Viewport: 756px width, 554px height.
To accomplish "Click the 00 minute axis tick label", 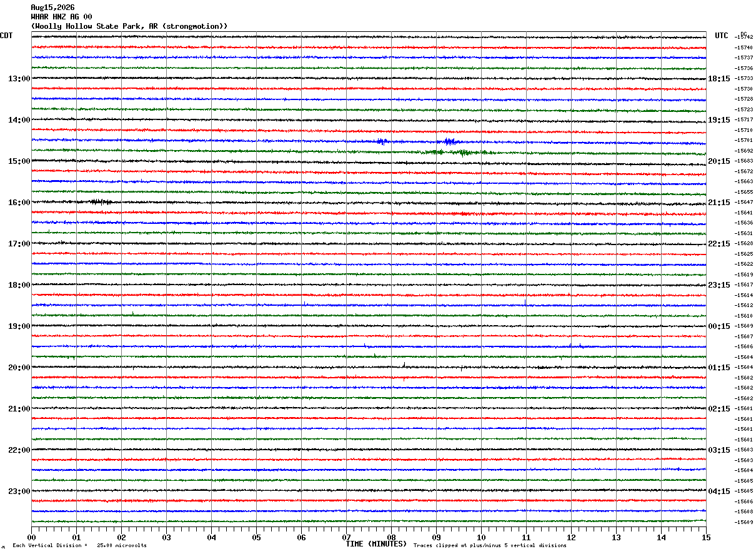I will (31, 537).
